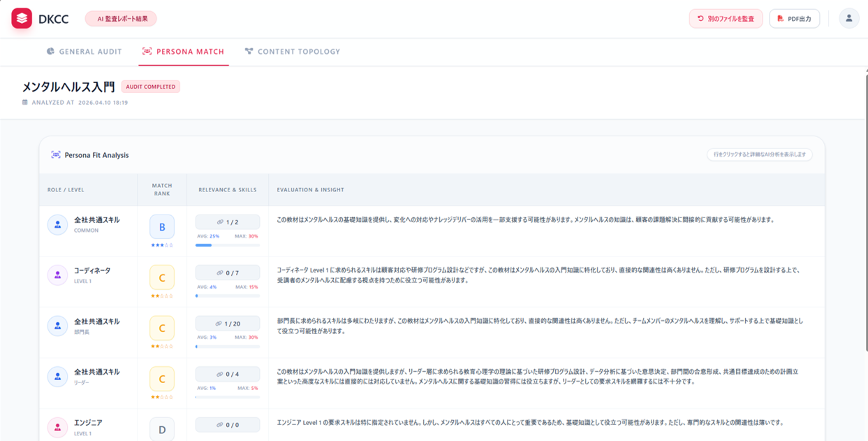Click 別のファイルを監査 button

pyautogui.click(x=726, y=19)
